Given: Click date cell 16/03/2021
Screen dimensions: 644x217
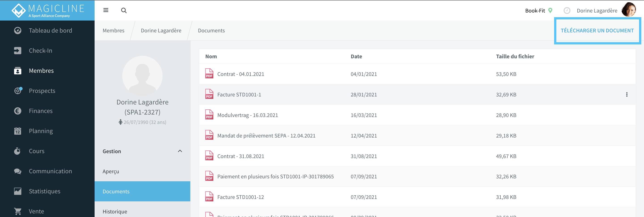Looking at the screenshot, I should [364, 115].
